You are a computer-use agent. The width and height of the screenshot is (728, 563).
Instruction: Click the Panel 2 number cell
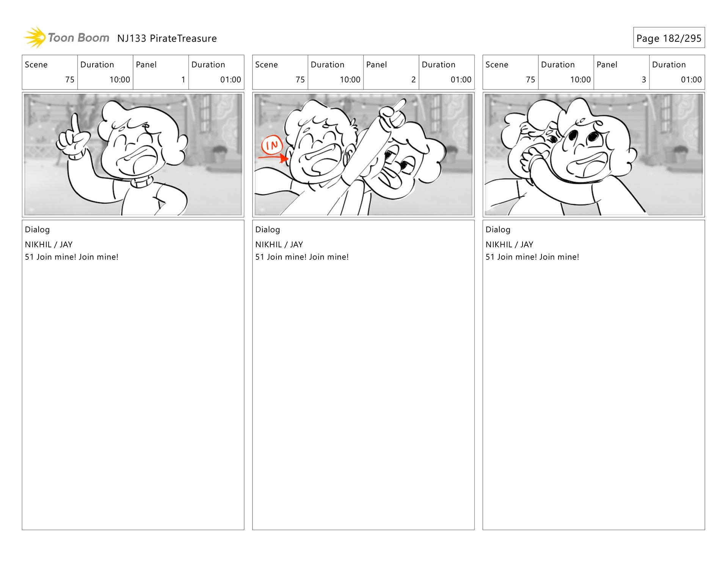pyautogui.click(x=391, y=72)
